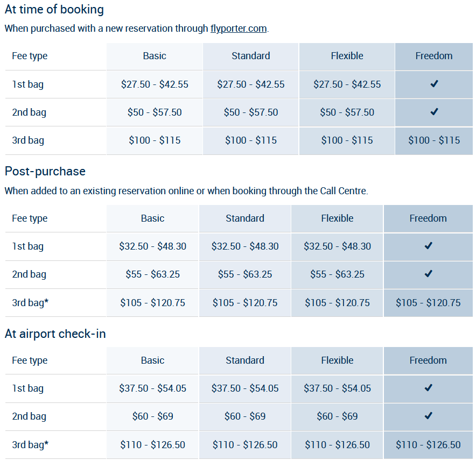
Task: Select the "Post-purchase" section heading
Action: click(45, 171)
